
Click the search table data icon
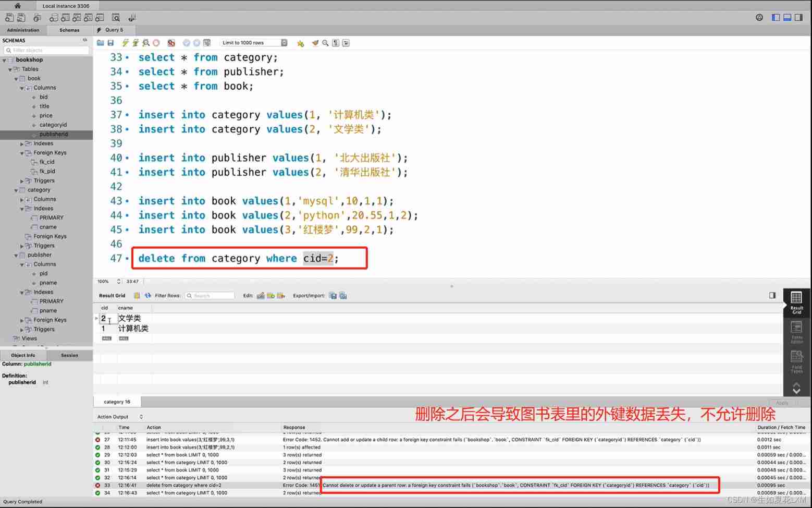point(116,18)
